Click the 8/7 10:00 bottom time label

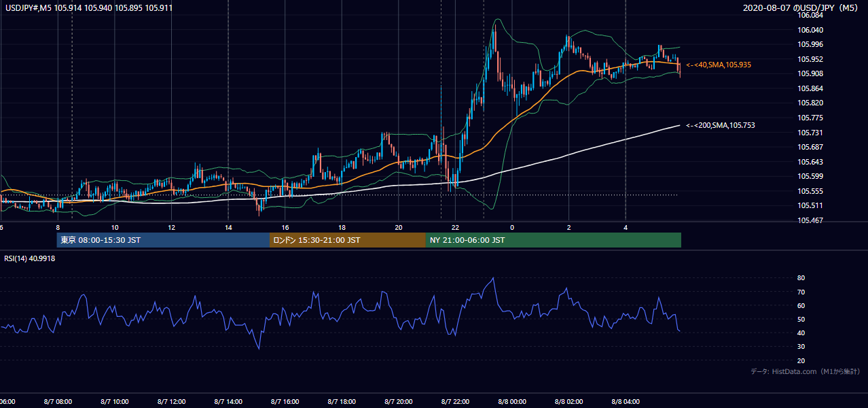point(115,401)
